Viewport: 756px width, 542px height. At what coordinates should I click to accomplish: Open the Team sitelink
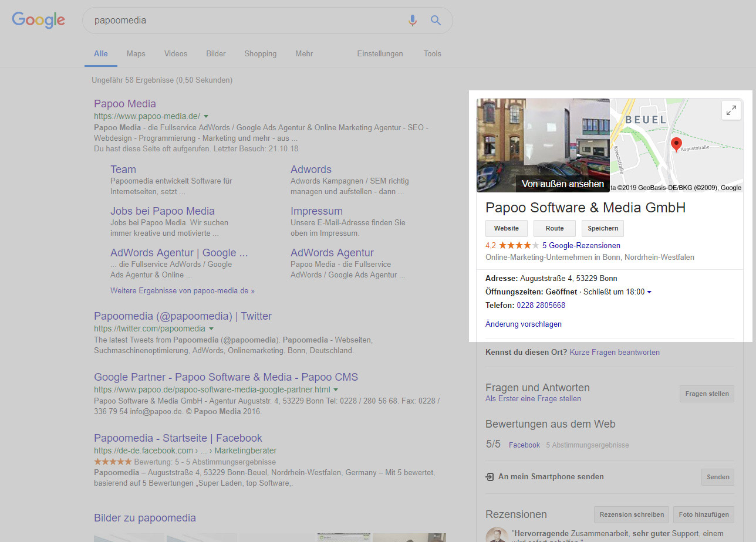point(123,170)
